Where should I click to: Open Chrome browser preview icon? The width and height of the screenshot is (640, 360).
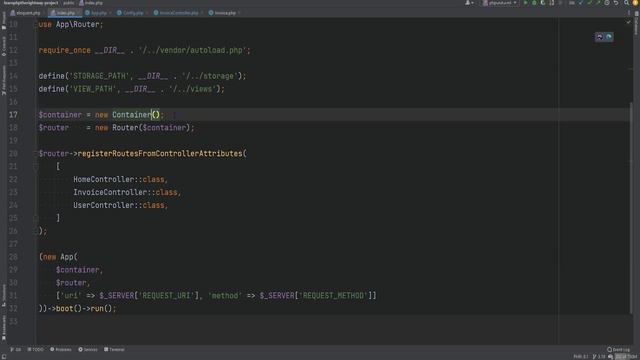coord(609,37)
